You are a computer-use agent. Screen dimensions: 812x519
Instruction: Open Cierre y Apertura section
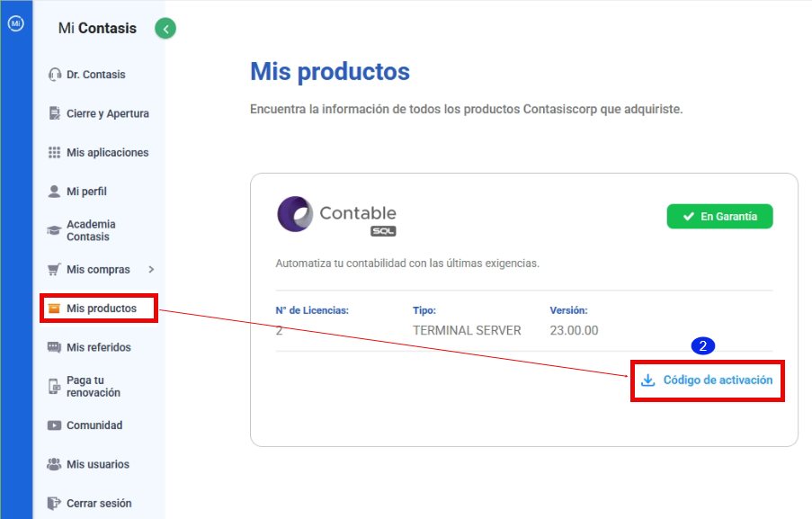pos(108,113)
